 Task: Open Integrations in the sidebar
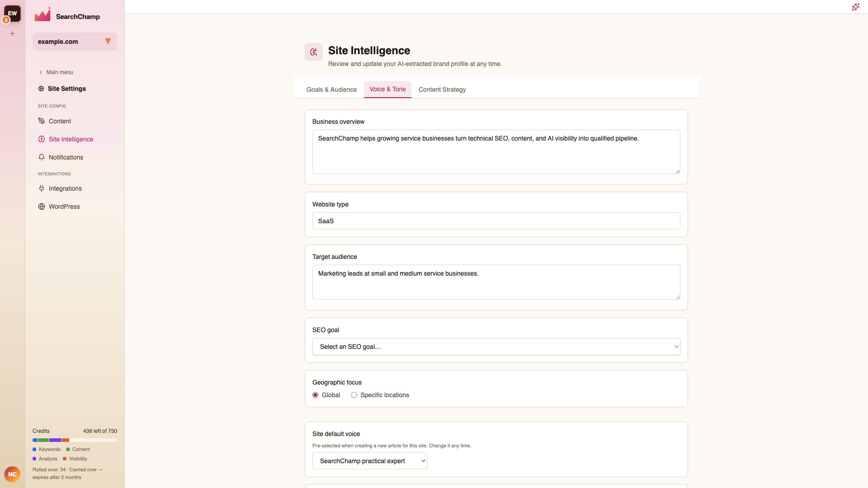click(75, 188)
